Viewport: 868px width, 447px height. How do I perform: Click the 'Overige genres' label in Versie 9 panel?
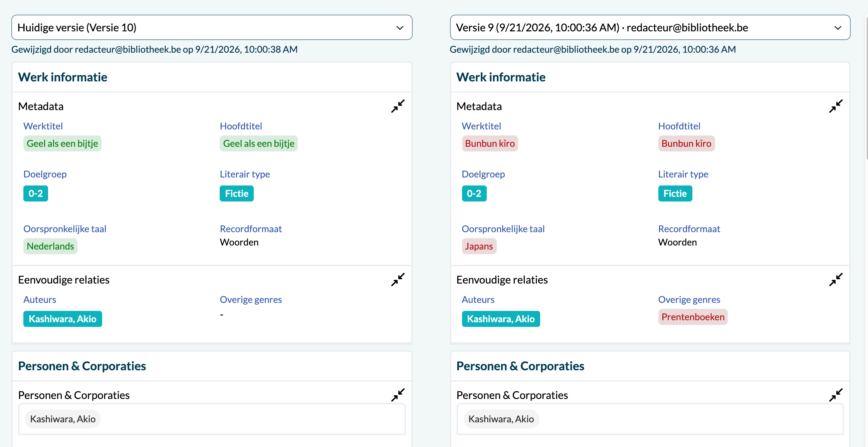(x=689, y=300)
